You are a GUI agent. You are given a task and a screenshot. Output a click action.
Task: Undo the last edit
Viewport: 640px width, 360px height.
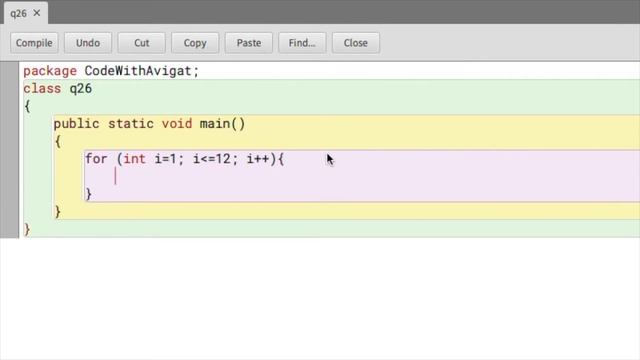tap(88, 43)
